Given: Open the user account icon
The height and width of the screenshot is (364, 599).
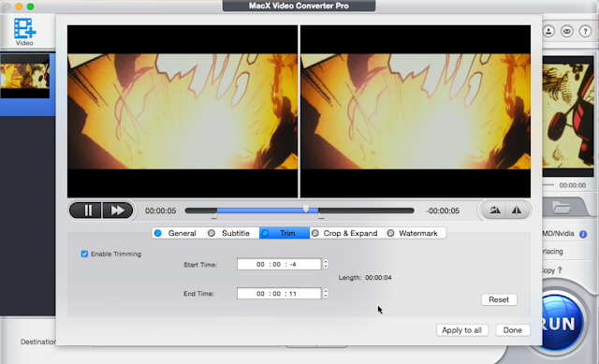Looking at the screenshot, I should pos(548,31).
